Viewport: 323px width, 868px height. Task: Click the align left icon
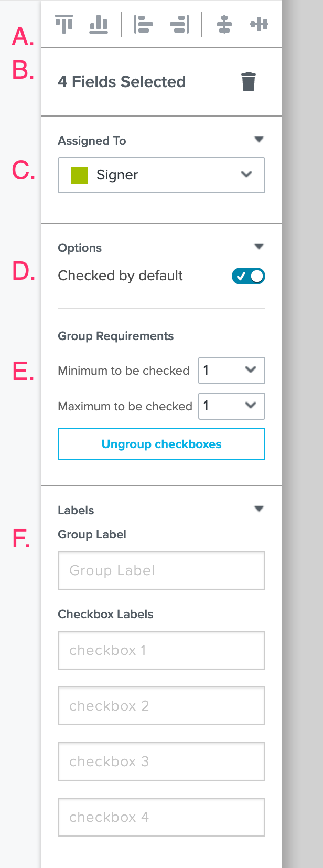point(144,24)
